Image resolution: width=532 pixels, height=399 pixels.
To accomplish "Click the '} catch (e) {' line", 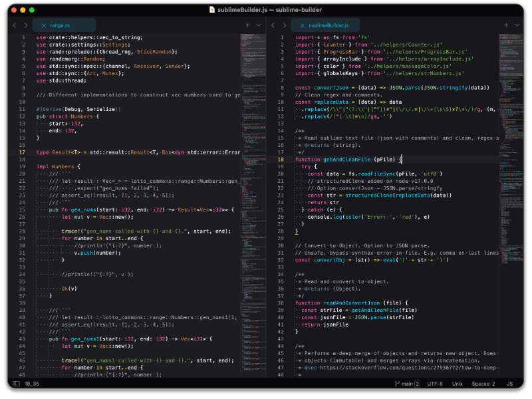I will click(321, 209).
